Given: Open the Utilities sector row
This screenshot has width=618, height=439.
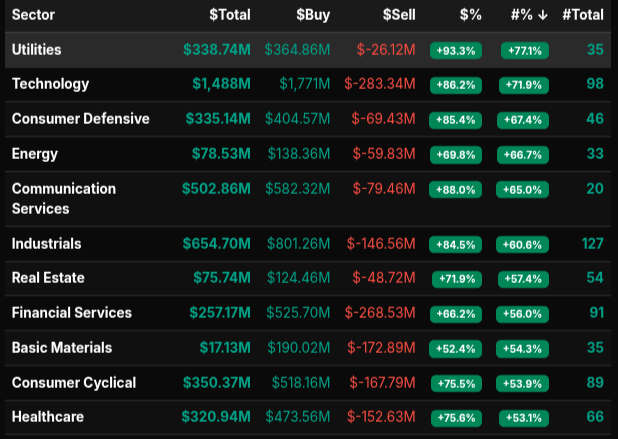Looking at the screenshot, I should 36,49.
